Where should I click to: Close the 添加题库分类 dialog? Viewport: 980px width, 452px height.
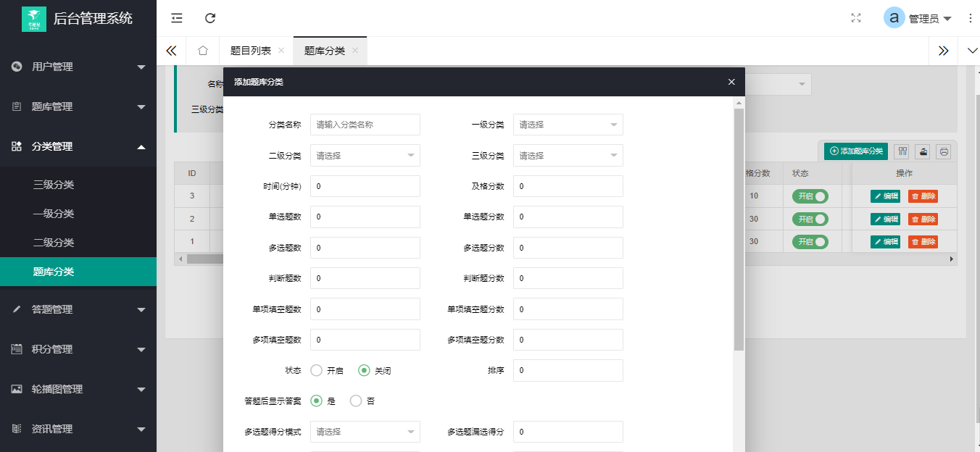[x=731, y=82]
